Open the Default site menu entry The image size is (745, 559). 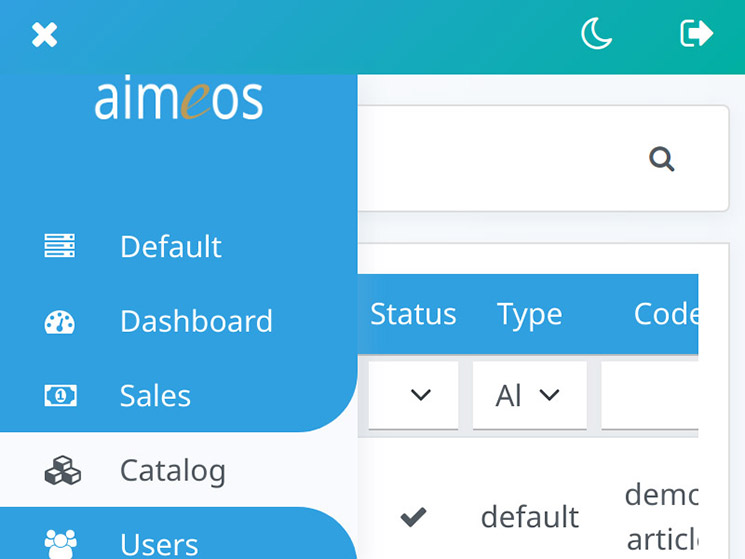171,246
